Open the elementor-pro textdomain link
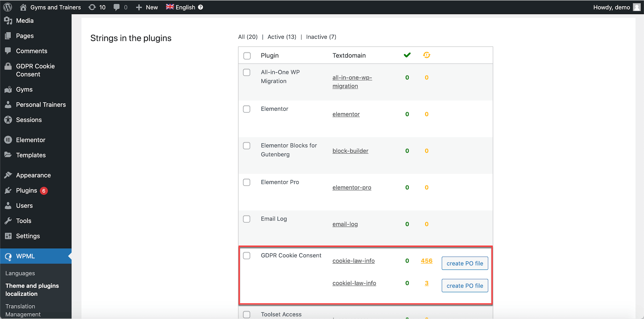Viewport: 644px width, 319px height. [352, 187]
